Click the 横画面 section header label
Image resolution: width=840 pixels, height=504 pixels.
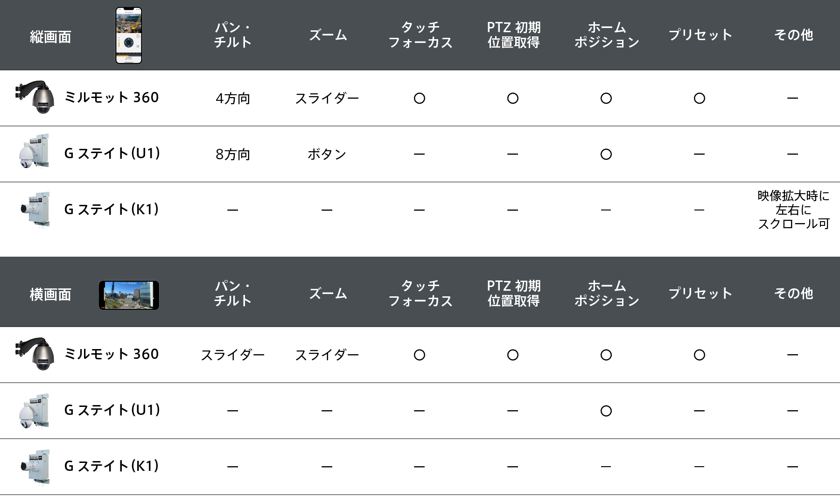point(50,294)
